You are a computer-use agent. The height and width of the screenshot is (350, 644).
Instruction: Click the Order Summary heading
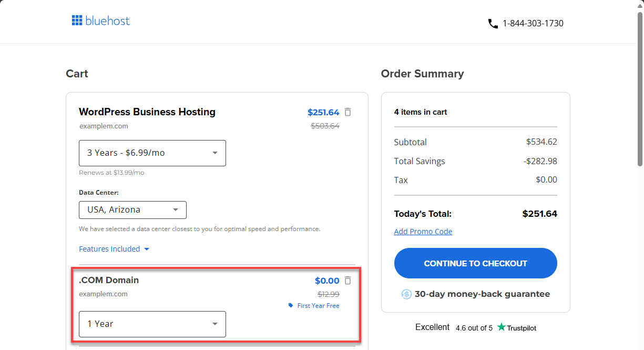click(423, 74)
